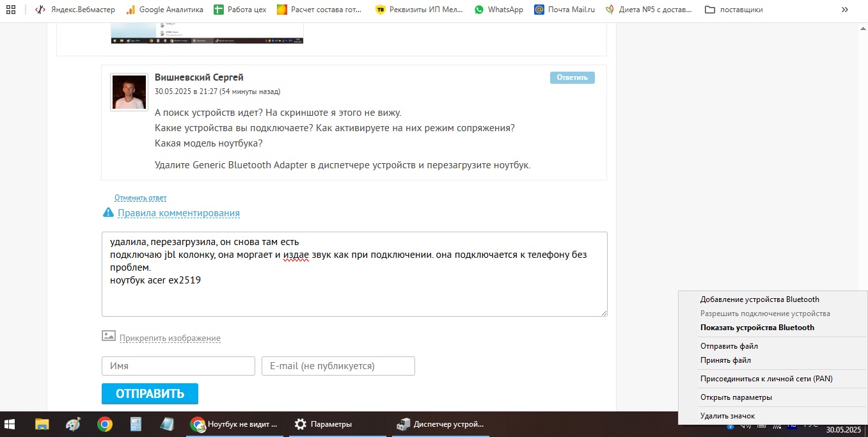
Task: Open the Paint app on taskbar
Action: tap(74, 424)
